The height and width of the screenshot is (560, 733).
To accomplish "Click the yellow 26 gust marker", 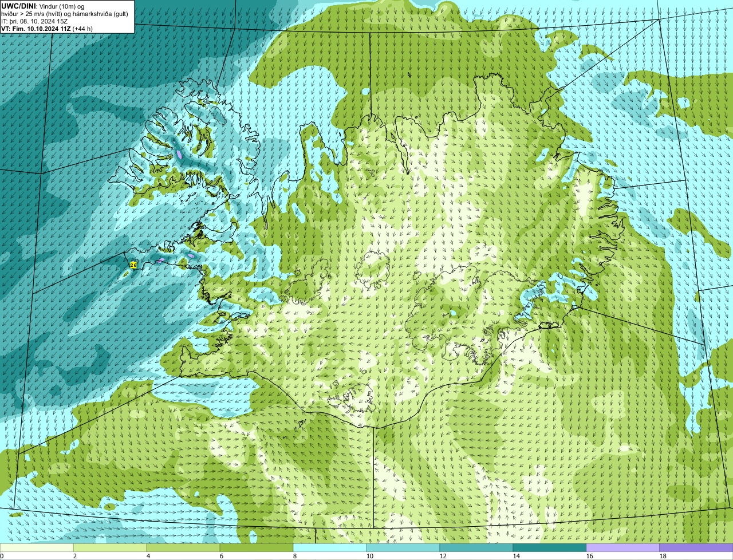I will pos(133,265).
